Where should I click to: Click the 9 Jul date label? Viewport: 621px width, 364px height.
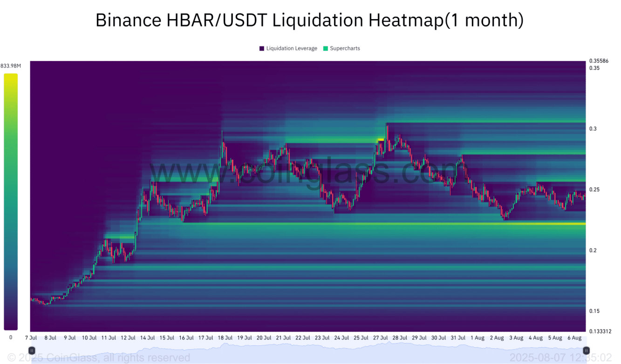(x=69, y=338)
